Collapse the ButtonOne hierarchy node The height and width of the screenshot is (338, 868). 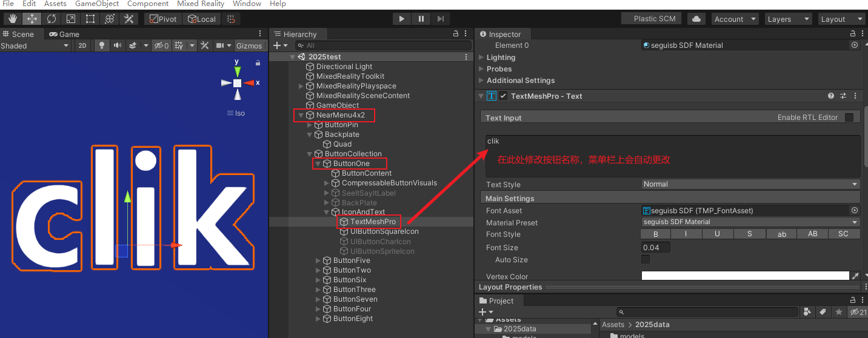(x=317, y=164)
